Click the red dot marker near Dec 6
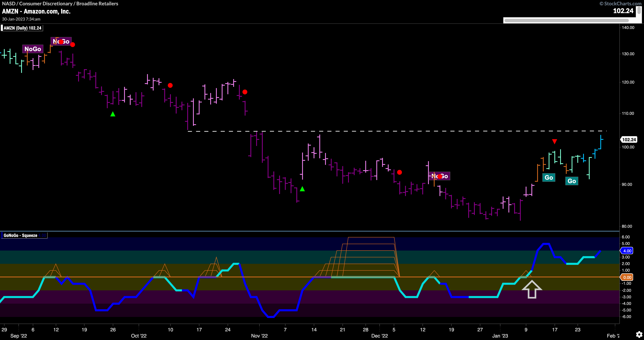The height and width of the screenshot is (340, 644). click(400, 172)
